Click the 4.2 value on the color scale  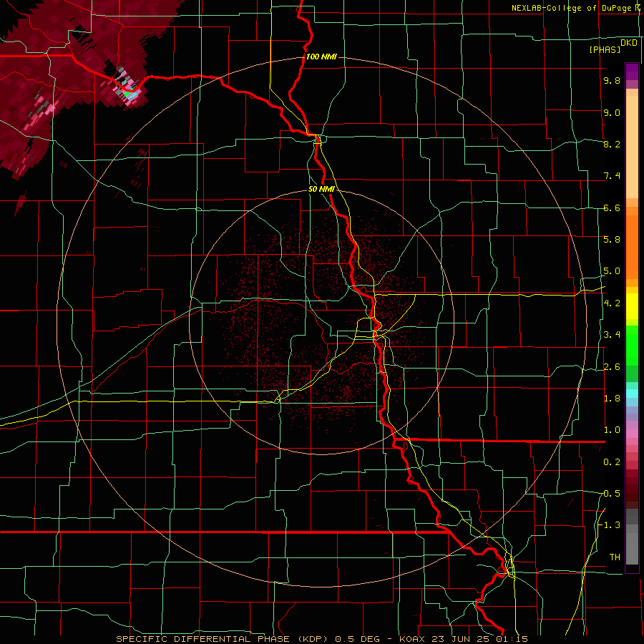point(612,303)
